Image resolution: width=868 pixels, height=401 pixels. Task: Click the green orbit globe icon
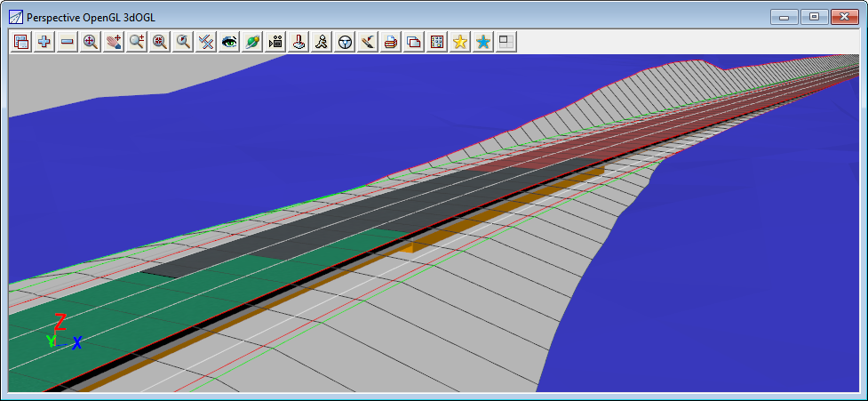[x=252, y=42]
